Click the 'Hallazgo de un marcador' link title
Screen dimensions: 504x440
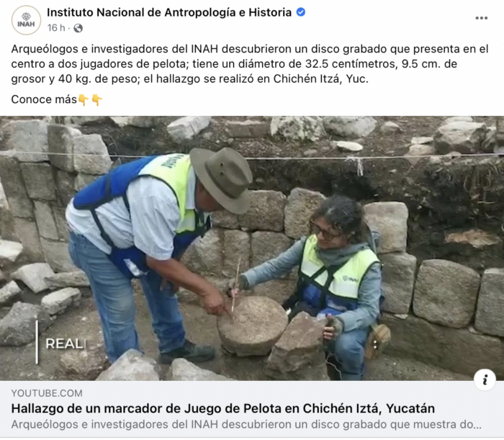click(222, 408)
